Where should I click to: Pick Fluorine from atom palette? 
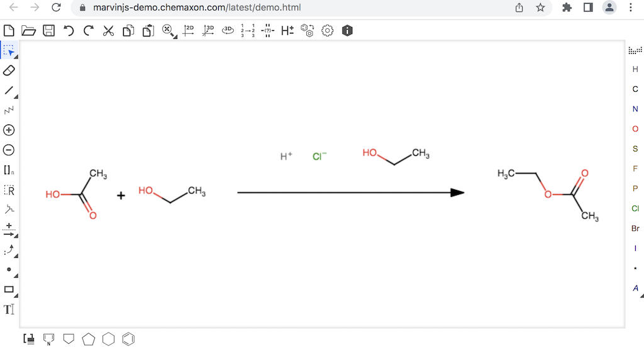(x=635, y=168)
